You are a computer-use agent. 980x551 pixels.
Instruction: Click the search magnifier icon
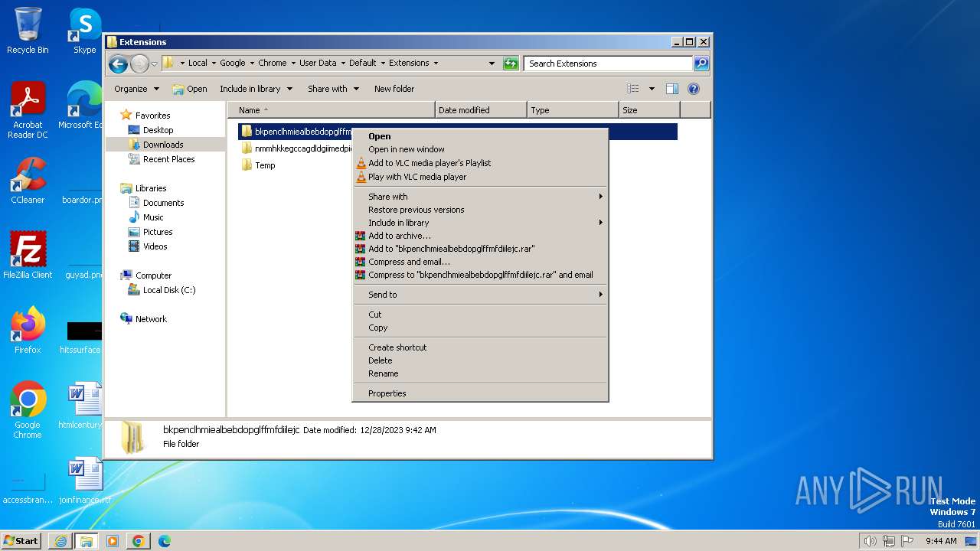point(701,64)
